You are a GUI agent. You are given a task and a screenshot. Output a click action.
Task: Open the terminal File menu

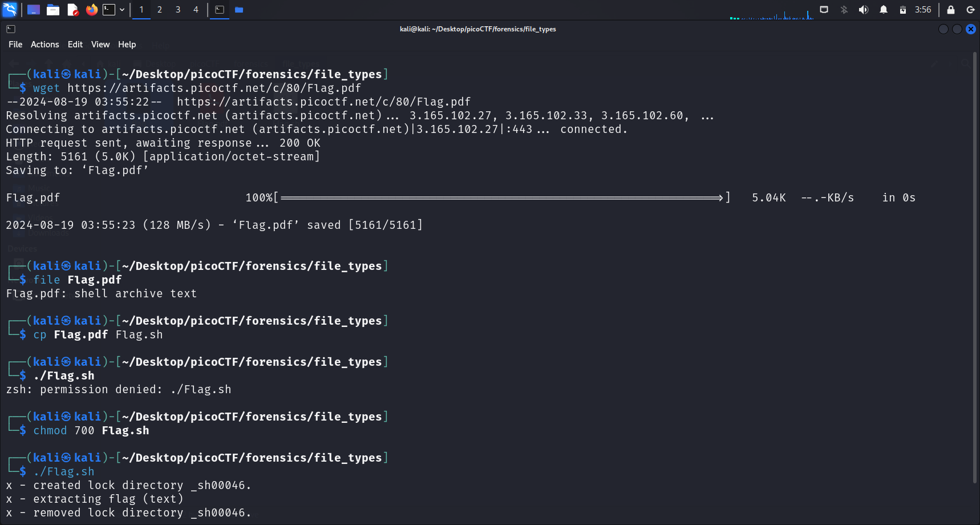tap(15, 45)
